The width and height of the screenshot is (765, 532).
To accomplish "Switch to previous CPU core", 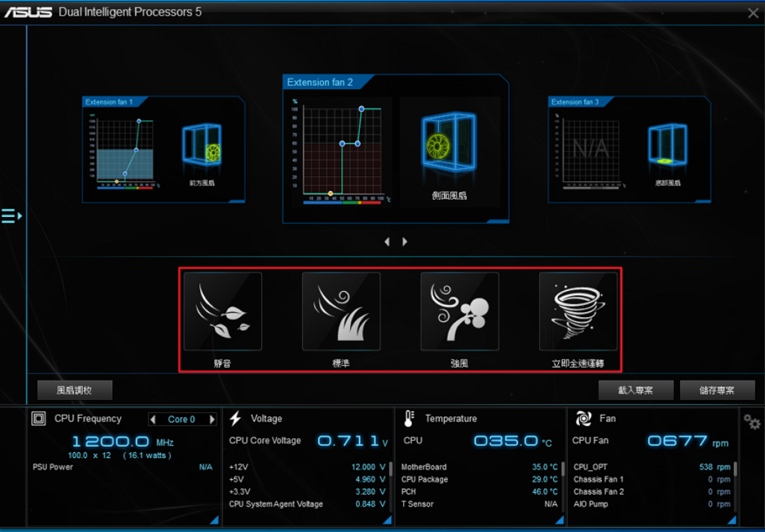I will click(154, 419).
